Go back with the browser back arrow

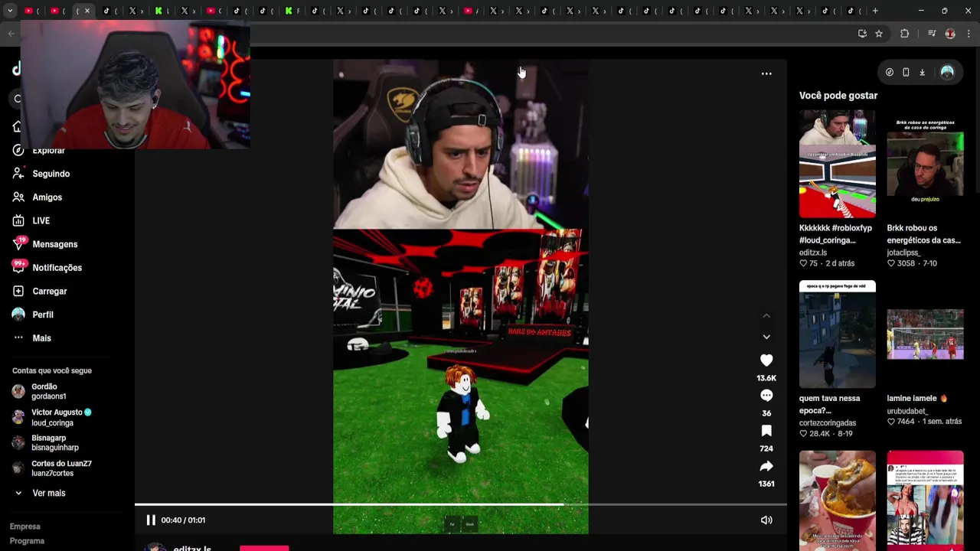11,34
